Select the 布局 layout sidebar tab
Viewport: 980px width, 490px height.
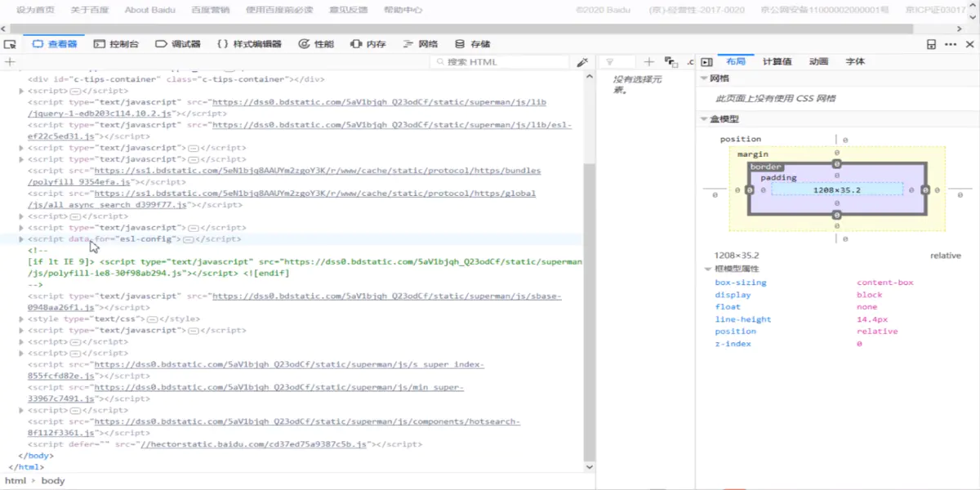[x=735, y=62]
